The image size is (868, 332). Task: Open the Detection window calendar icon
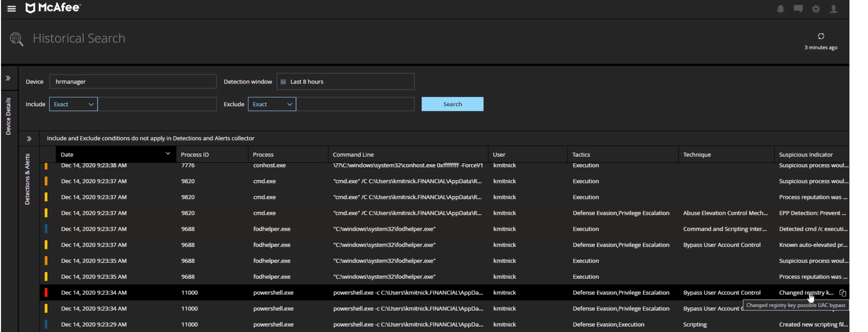(283, 82)
